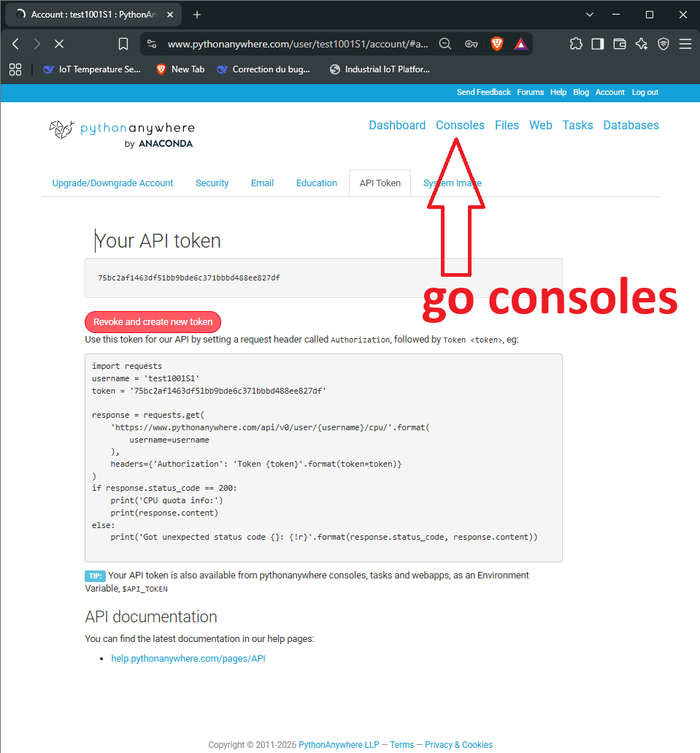700x753 pixels.
Task: Select the API Token tab
Action: tap(380, 183)
